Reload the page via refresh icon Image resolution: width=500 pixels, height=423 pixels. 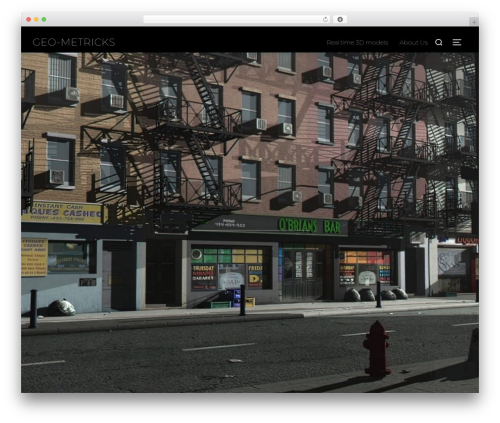click(x=325, y=20)
